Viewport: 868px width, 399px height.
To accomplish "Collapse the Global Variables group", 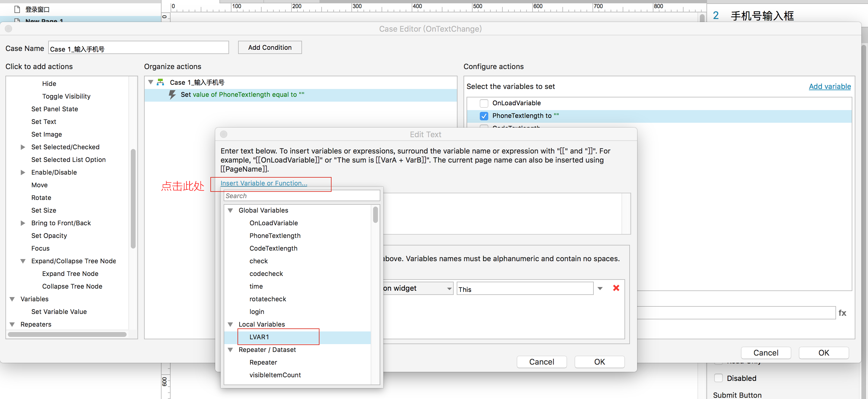I will (x=231, y=211).
